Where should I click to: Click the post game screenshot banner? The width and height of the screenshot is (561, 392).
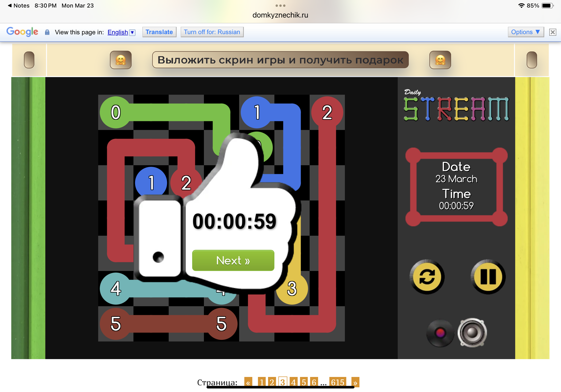[280, 60]
